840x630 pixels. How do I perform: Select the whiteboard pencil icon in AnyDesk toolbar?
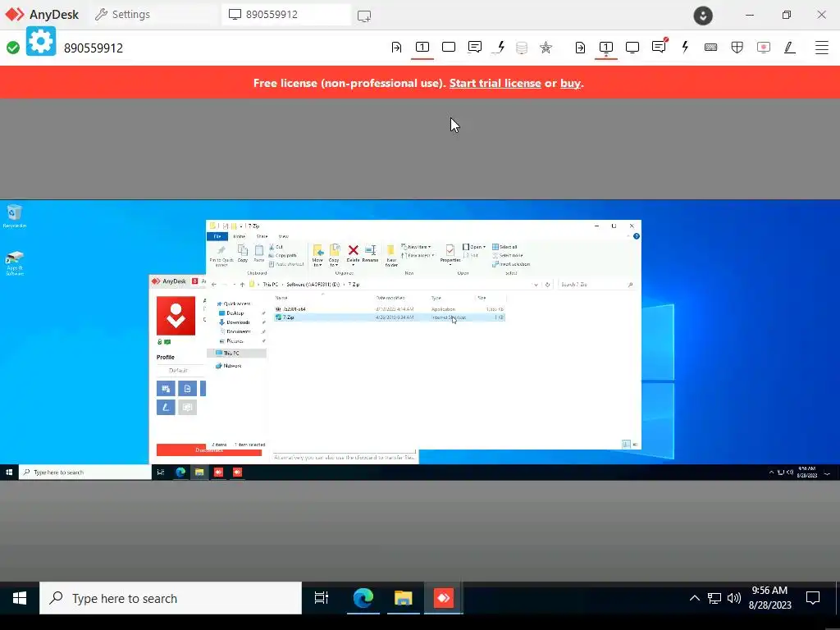click(790, 48)
